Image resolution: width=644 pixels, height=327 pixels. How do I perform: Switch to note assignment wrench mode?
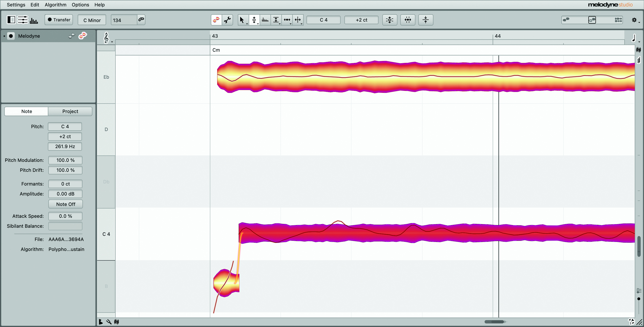(x=227, y=20)
